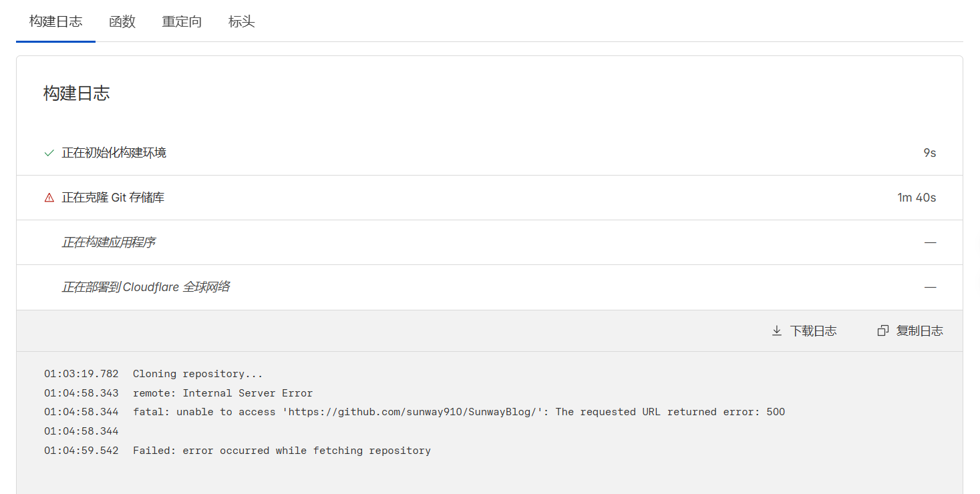
Task: Click the copy clipboard icon
Action: (882, 331)
